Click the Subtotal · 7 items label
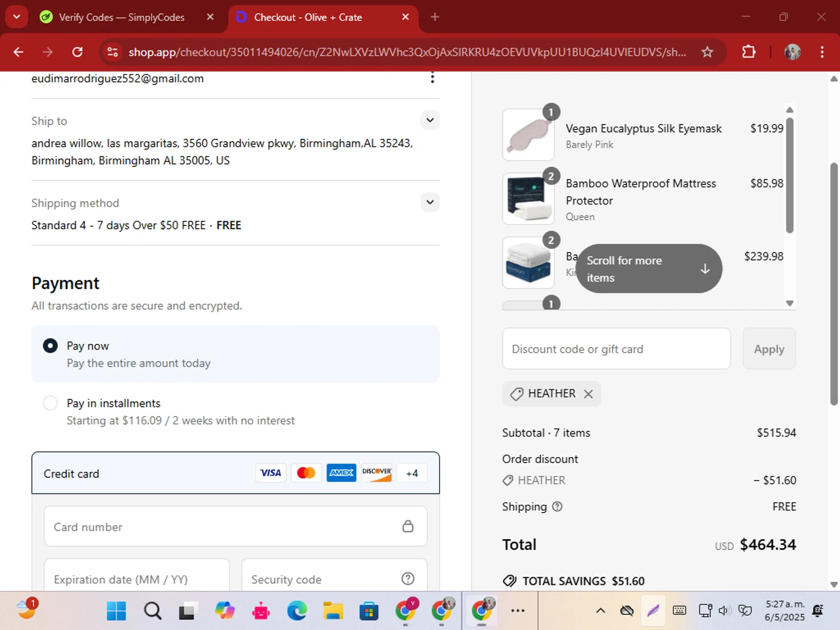Viewport: 840px width, 630px height. click(546, 433)
